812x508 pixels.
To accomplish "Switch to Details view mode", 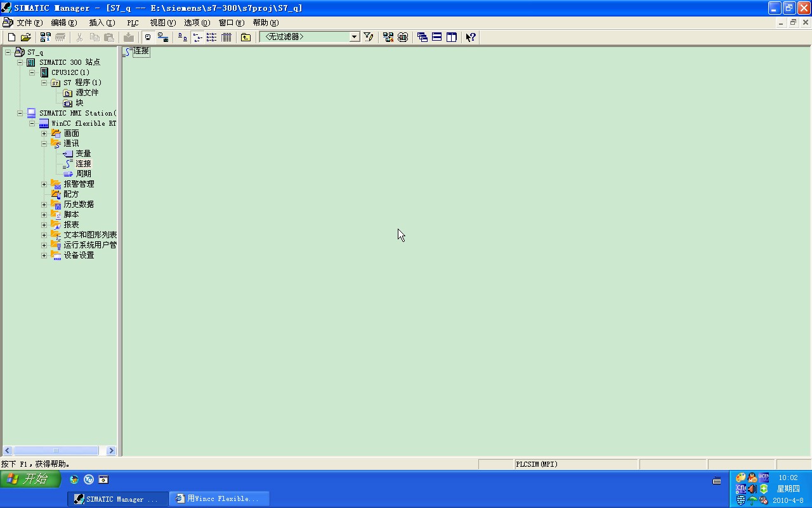I will 226,37.
